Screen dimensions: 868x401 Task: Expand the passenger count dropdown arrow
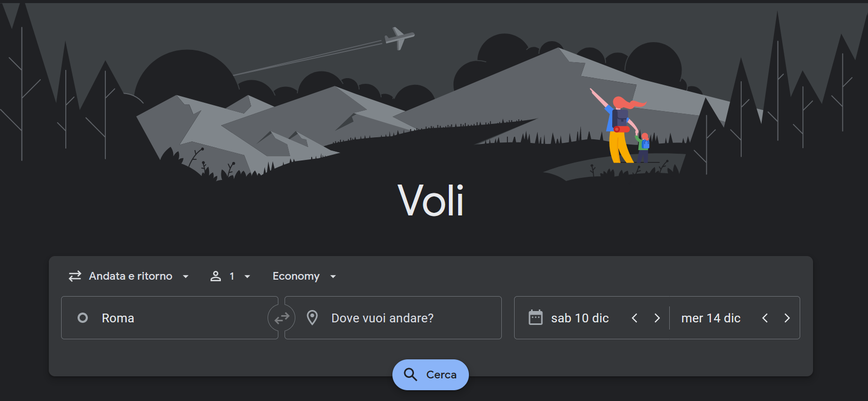click(x=248, y=277)
